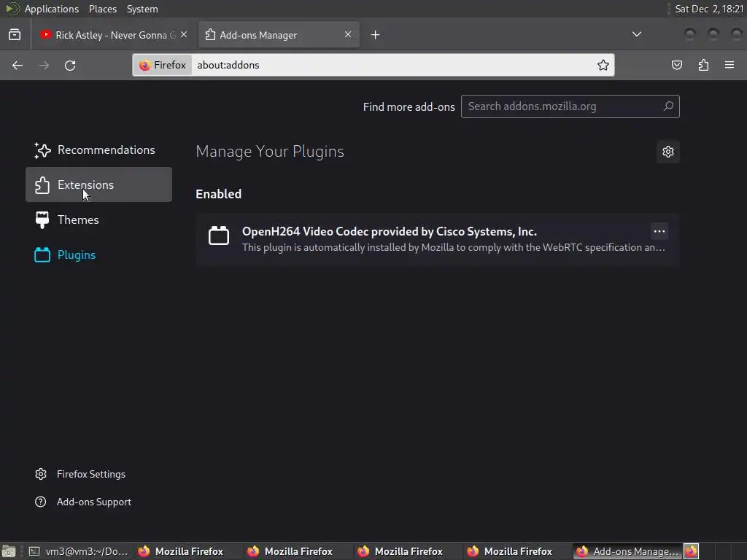
Task: Open the Firefox hamburger application menu
Action: click(729, 65)
